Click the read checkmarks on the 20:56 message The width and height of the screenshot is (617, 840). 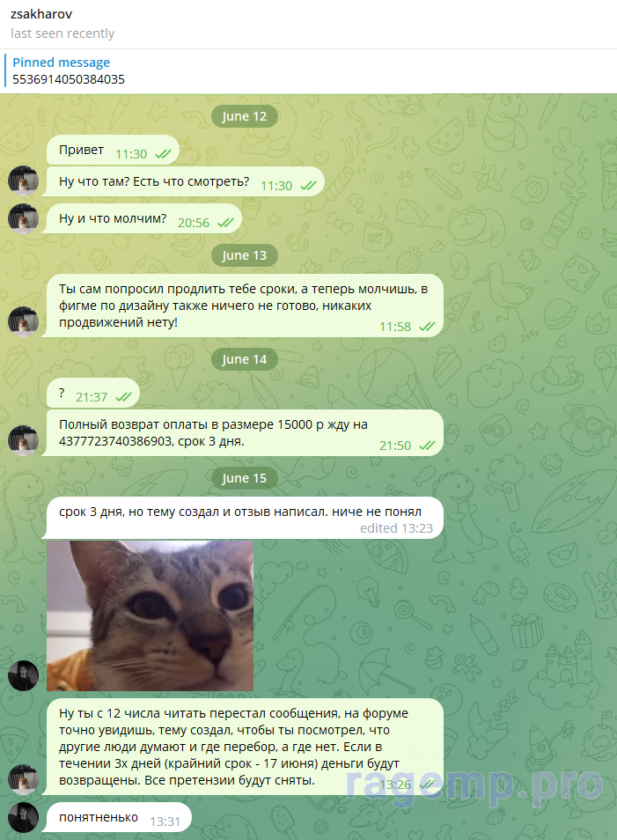click(x=225, y=223)
